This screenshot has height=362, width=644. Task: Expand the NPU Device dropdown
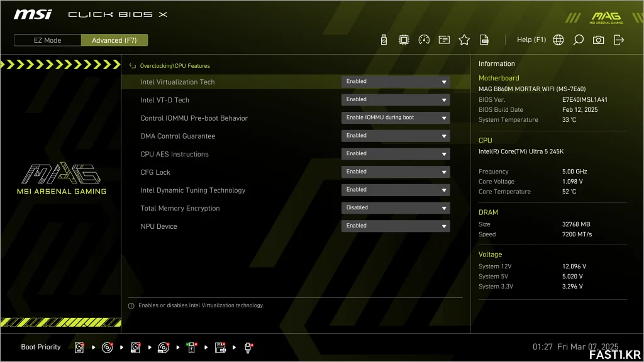click(396, 226)
